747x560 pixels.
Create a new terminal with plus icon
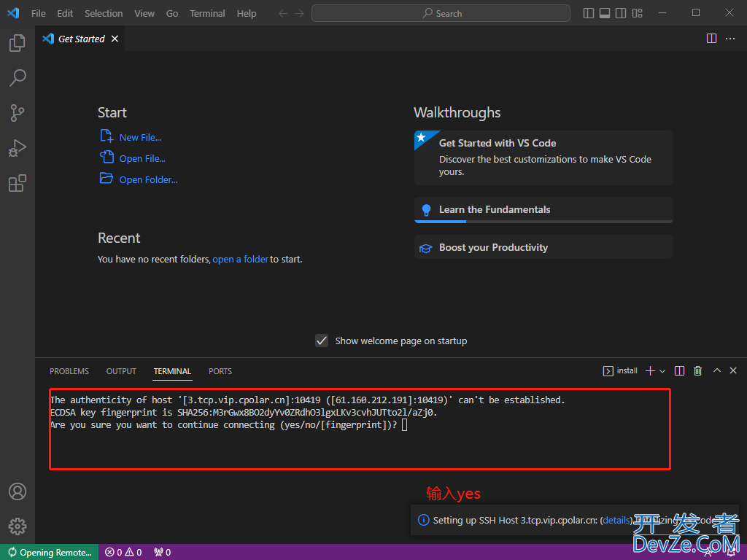(x=650, y=371)
